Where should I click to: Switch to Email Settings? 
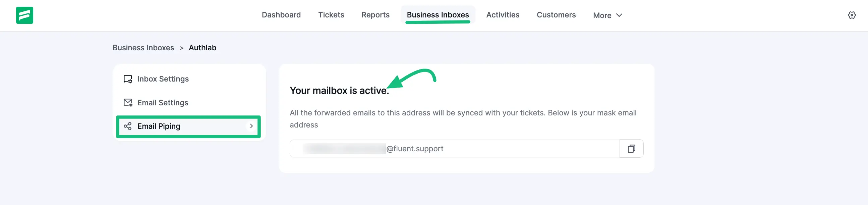tap(163, 103)
